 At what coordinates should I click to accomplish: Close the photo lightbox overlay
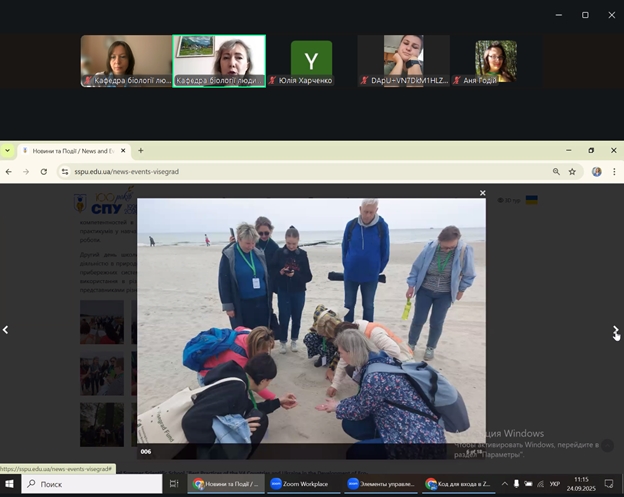(482, 193)
